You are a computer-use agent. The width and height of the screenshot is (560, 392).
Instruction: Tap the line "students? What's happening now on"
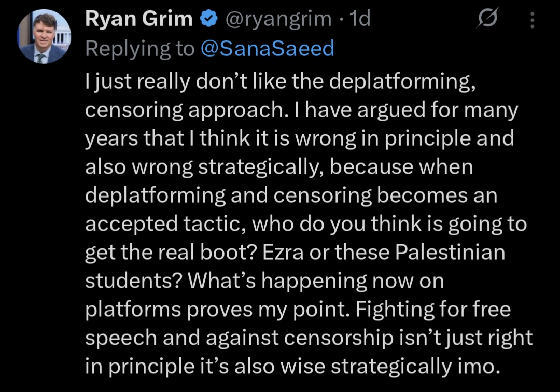pyautogui.click(x=264, y=281)
